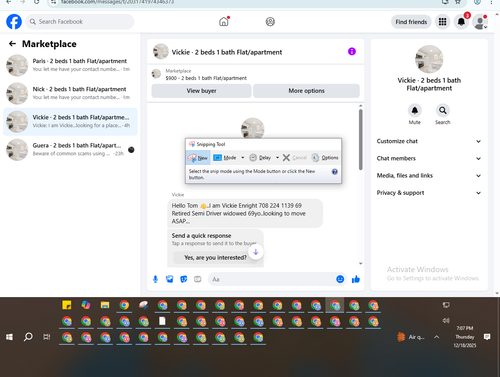Jump to the latest message arrow button
This screenshot has width=500, height=377.
(256, 252)
